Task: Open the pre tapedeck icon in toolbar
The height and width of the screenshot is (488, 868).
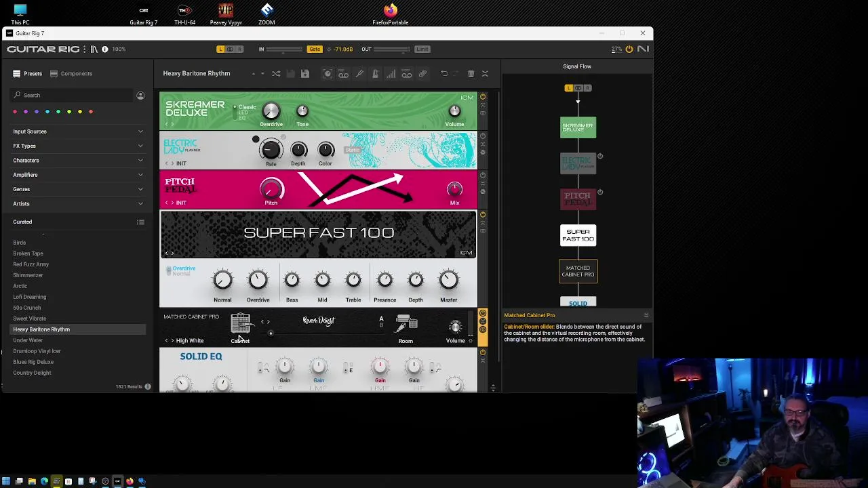Action: tap(343, 74)
